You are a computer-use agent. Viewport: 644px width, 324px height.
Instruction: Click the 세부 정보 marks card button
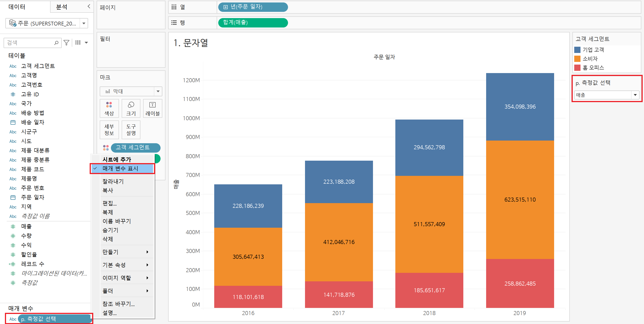(x=109, y=130)
